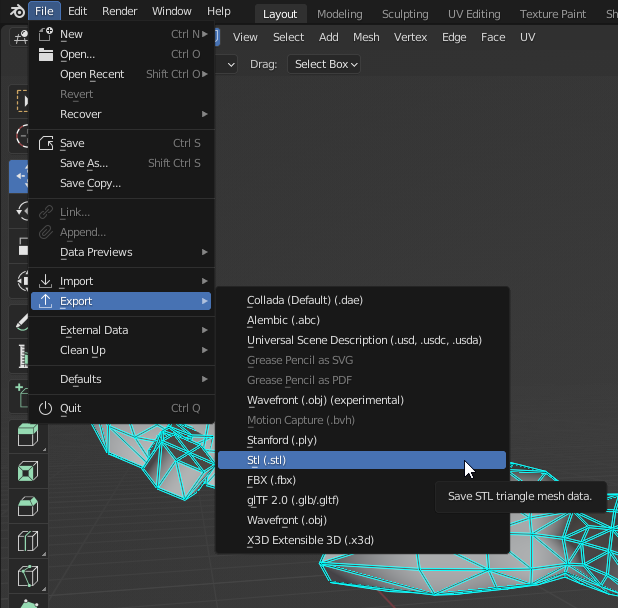Open the Edit menu
The height and width of the screenshot is (608, 618).
[x=77, y=11]
